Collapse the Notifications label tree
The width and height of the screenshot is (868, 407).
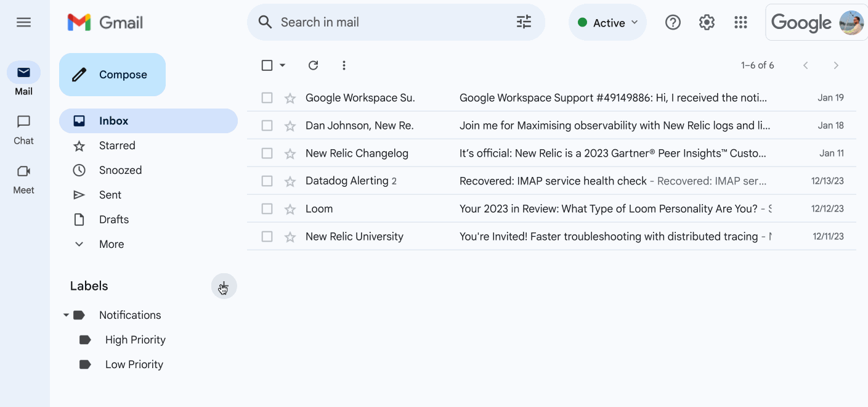[66, 315]
